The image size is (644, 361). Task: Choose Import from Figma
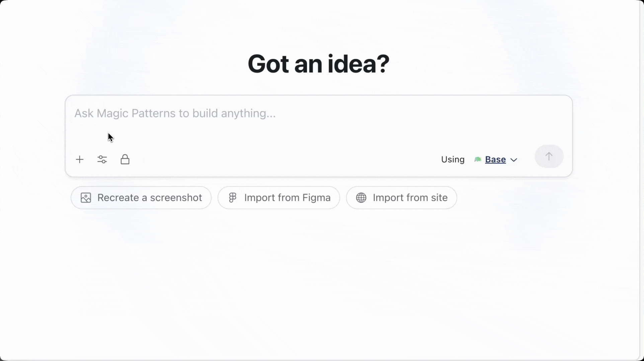tap(278, 198)
